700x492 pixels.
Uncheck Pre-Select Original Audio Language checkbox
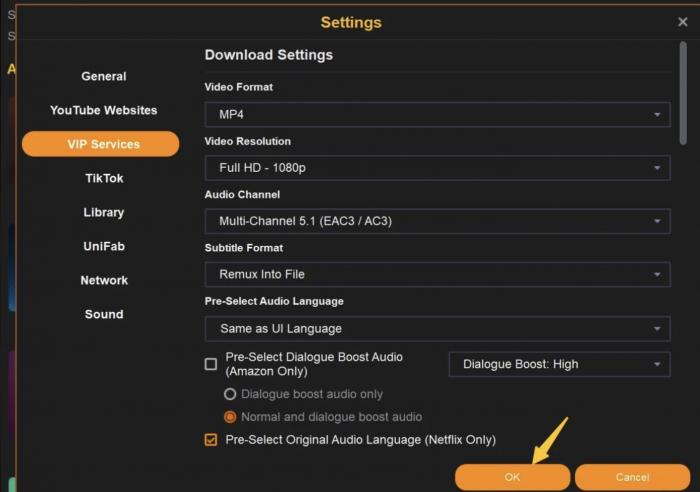[211, 440]
